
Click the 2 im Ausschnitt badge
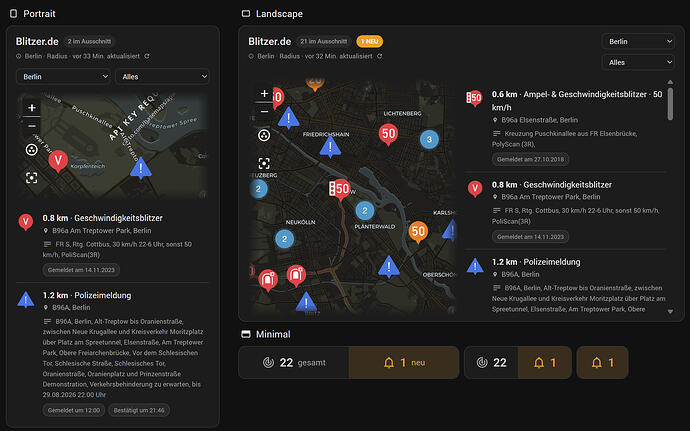(89, 41)
